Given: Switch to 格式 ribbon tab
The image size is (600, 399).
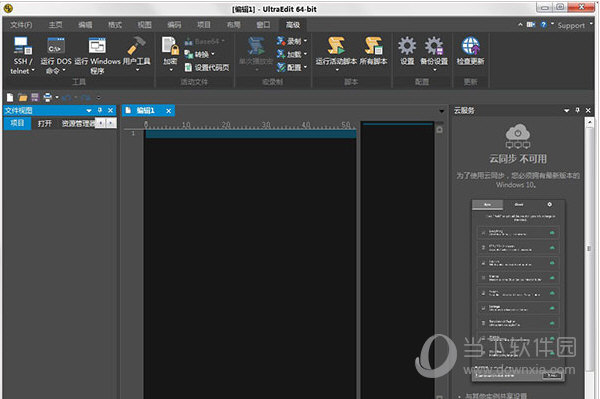Looking at the screenshot, I should (x=114, y=25).
